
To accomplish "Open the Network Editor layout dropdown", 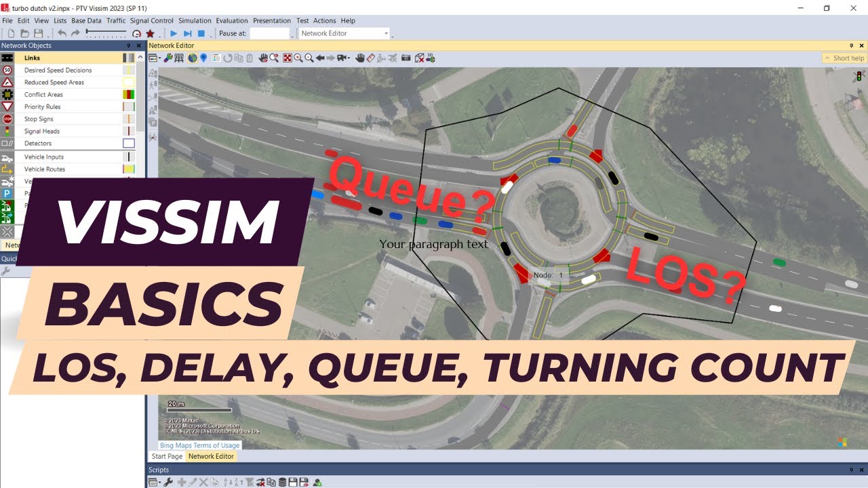I will tap(344, 33).
